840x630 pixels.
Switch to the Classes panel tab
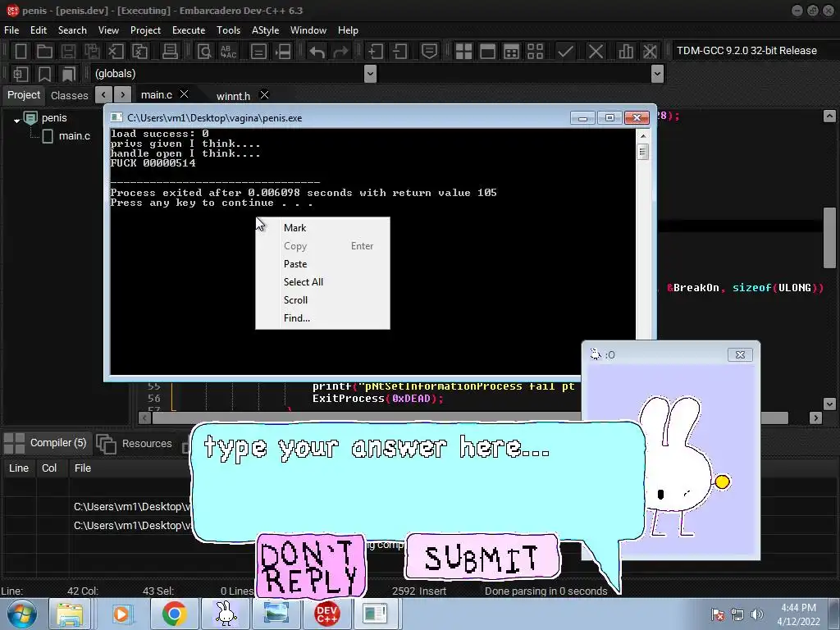coord(69,95)
